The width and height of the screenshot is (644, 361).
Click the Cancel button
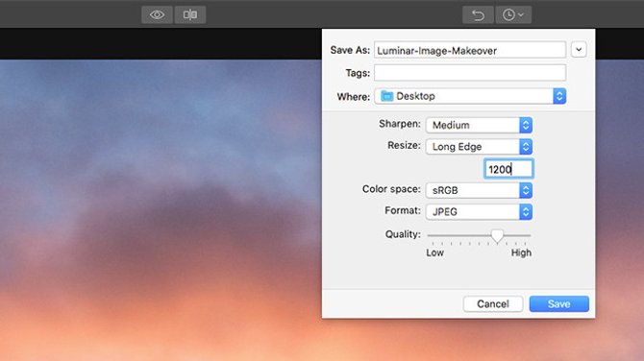pos(493,304)
